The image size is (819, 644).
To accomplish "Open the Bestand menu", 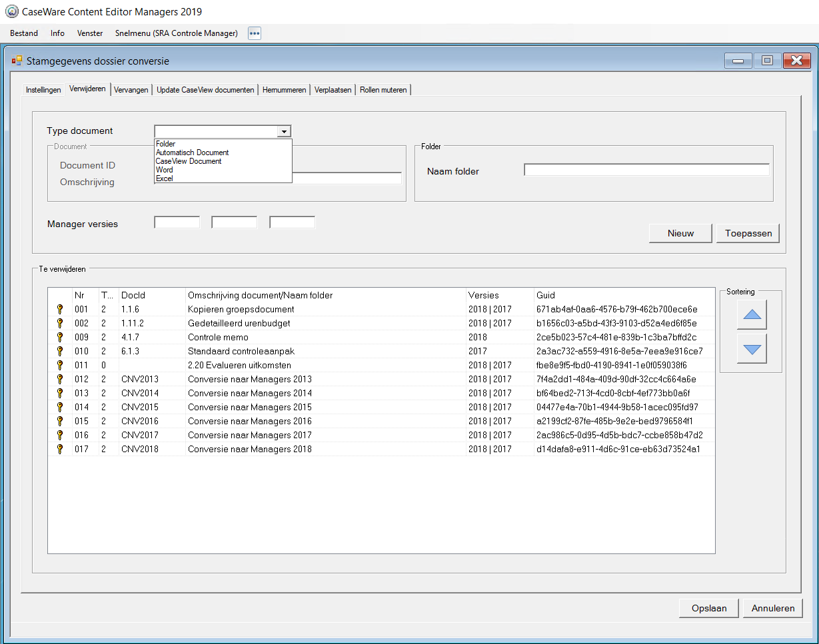I will [x=24, y=33].
